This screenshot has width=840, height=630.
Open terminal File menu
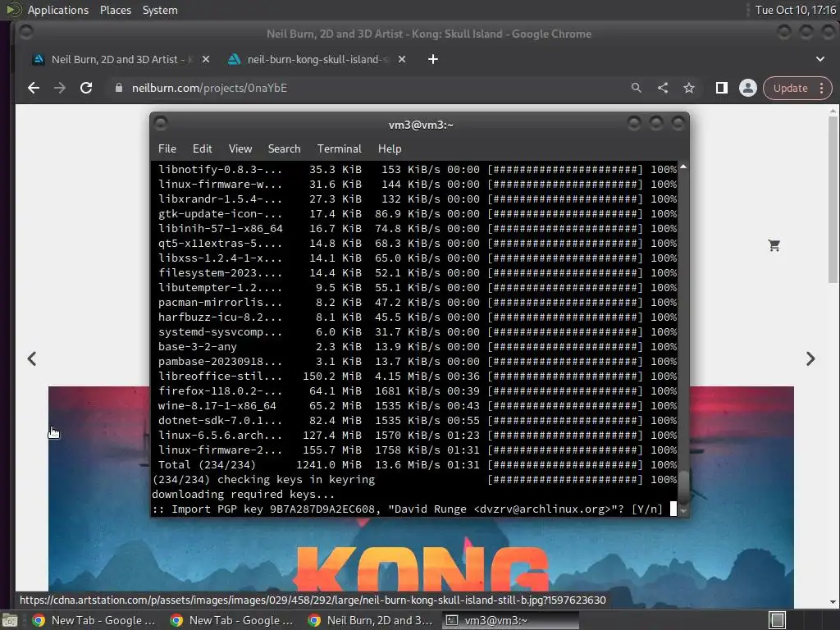(x=167, y=148)
